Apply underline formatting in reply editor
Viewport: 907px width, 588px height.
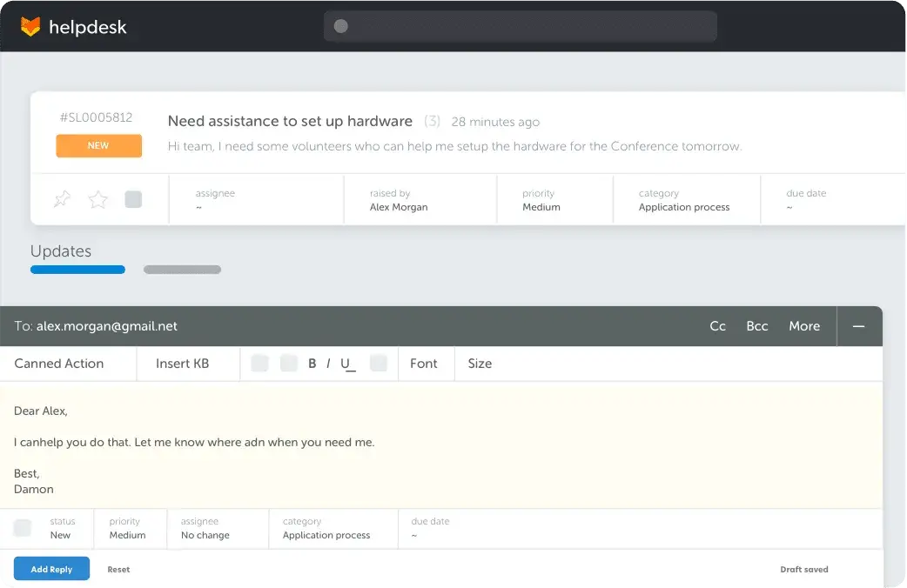tap(347, 364)
